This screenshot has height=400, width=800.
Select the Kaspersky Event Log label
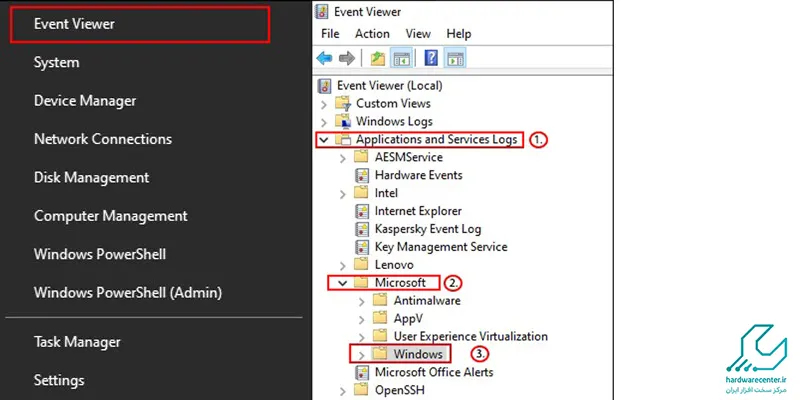pos(428,229)
